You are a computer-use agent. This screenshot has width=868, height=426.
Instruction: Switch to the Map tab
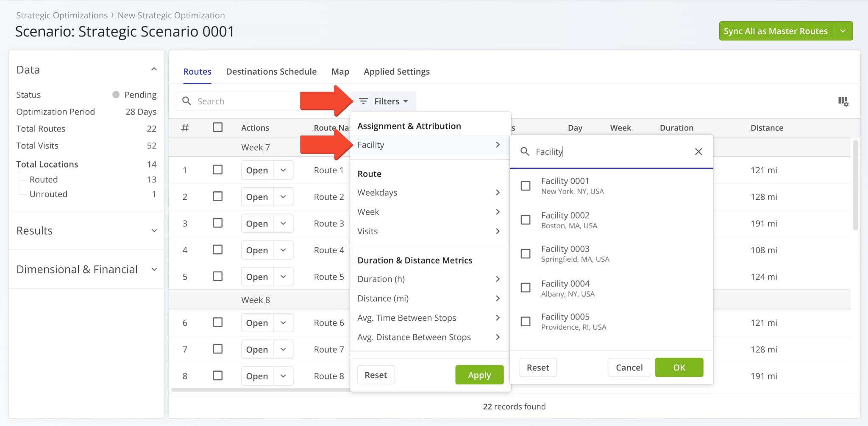[340, 71]
